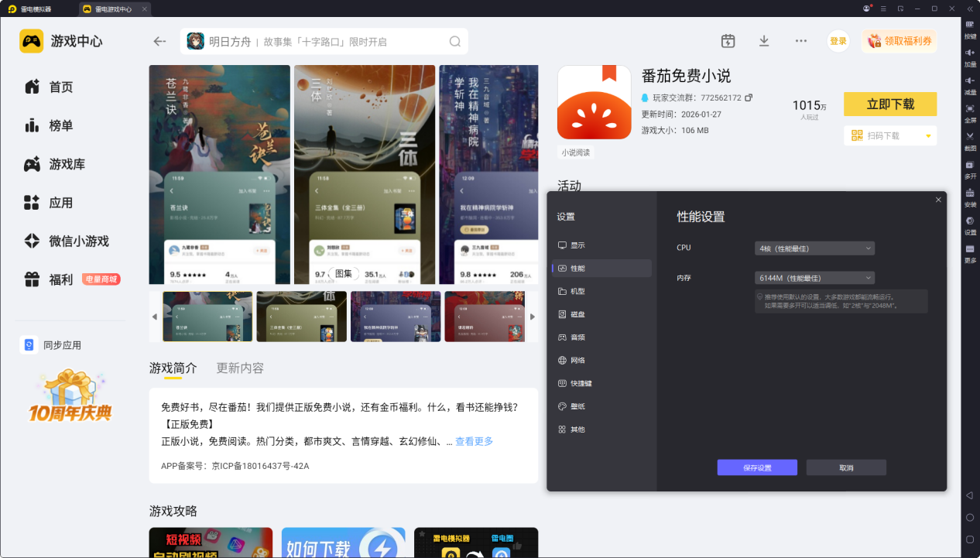Open the 按键 key-mapping tool in right sidebar

(x=970, y=29)
